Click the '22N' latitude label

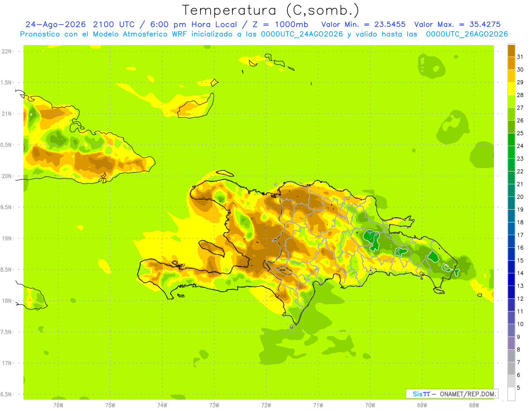7,51
